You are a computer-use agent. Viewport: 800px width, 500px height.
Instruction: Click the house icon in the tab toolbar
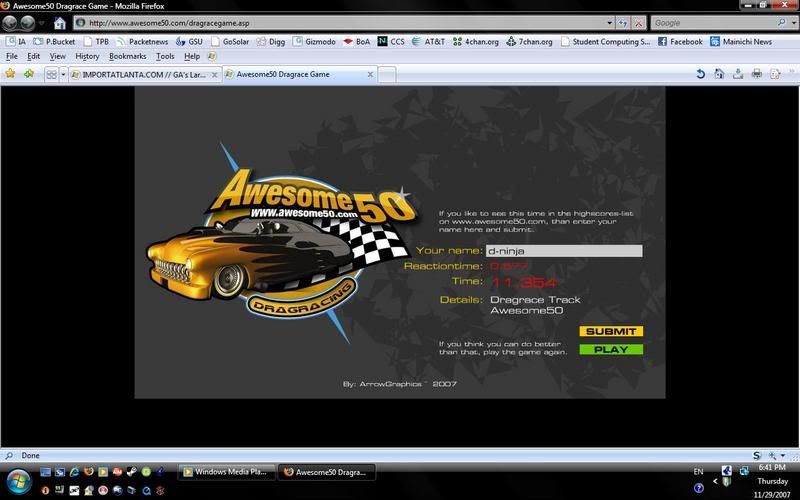click(x=719, y=74)
